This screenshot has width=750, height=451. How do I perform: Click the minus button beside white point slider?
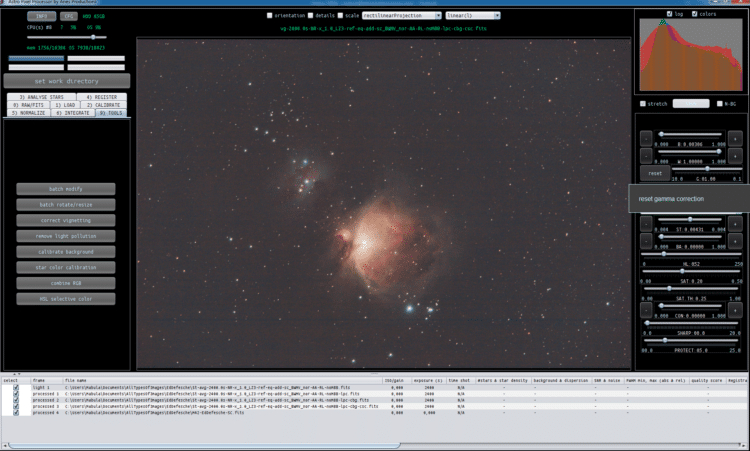(646, 156)
